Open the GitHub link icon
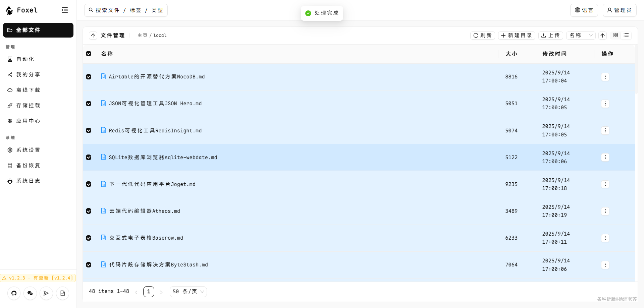 tap(14, 293)
